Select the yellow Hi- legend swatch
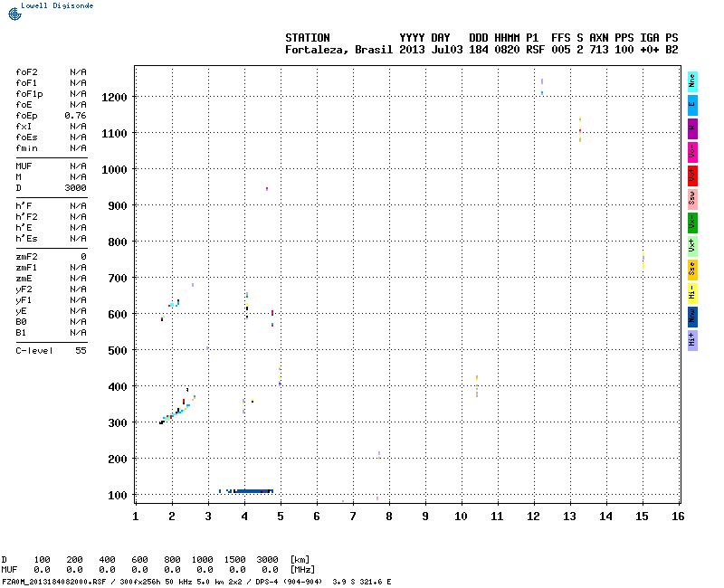The height and width of the screenshot is (588, 724). point(692,293)
